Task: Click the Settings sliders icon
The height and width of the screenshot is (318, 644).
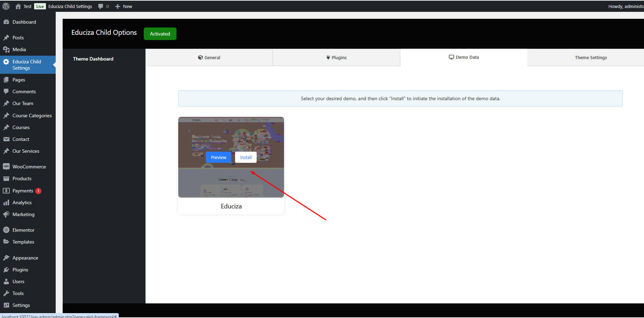Action: click(6, 305)
